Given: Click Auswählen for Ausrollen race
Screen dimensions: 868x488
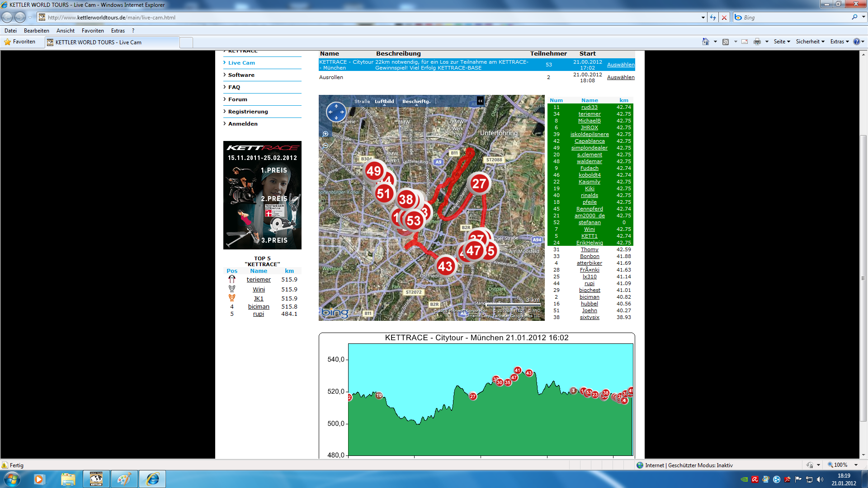Looking at the screenshot, I should point(621,77).
